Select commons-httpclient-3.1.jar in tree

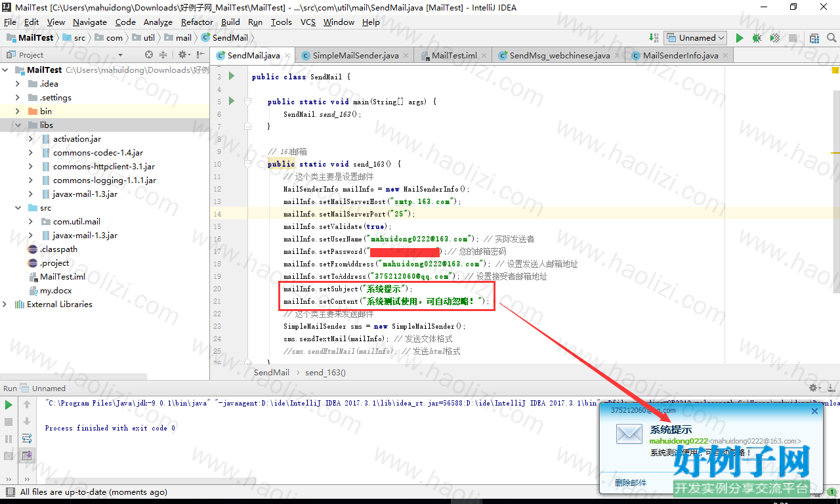point(104,166)
